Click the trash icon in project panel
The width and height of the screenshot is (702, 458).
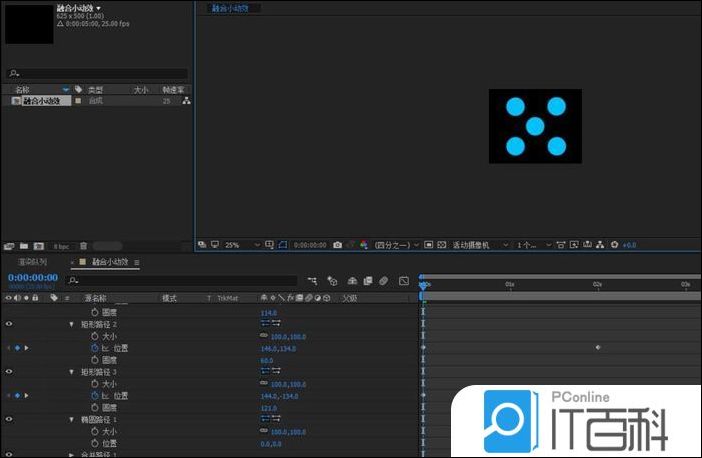click(x=84, y=246)
